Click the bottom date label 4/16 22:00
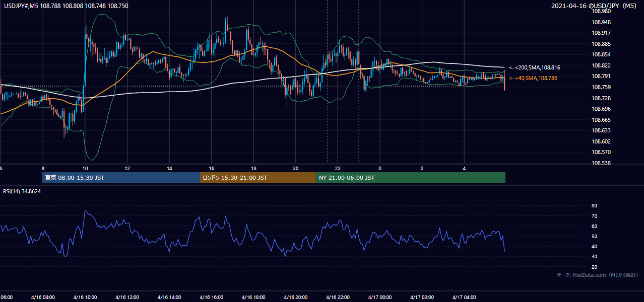Screen dimensions: 644x302 338,297
